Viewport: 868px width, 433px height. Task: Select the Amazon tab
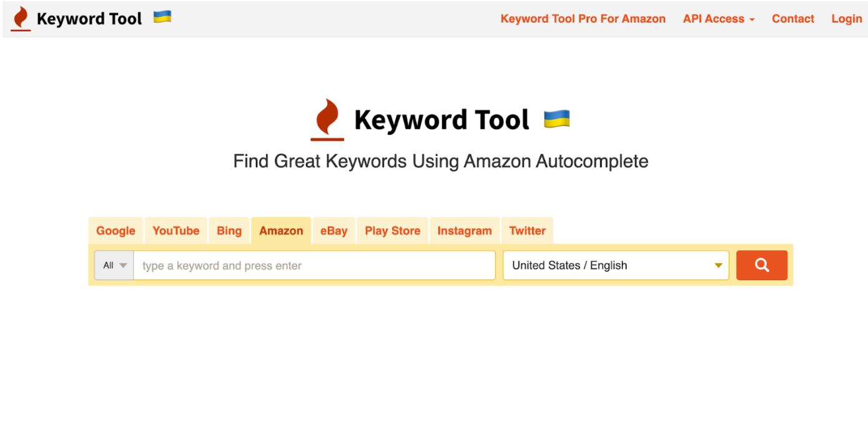(281, 230)
